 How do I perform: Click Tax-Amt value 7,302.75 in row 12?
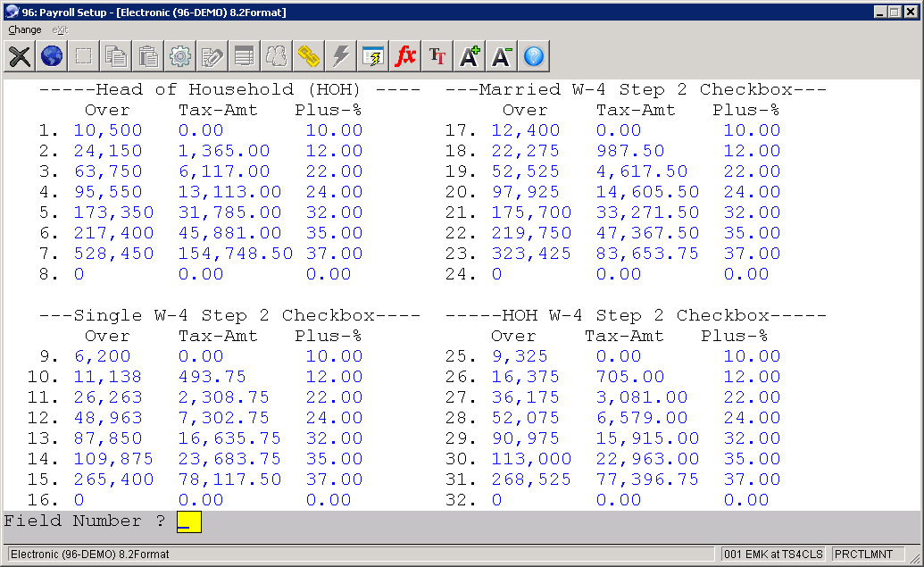click(224, 418)
